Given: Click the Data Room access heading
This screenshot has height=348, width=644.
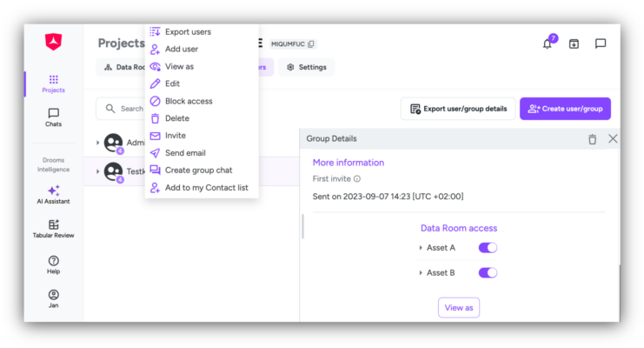Looking at the screenshot, I should click(459, 228).
